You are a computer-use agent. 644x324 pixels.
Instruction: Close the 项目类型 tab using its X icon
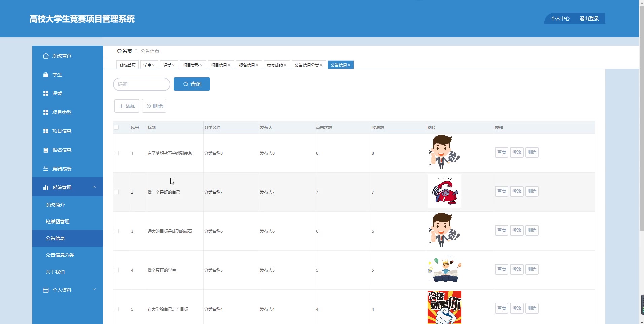201,65
